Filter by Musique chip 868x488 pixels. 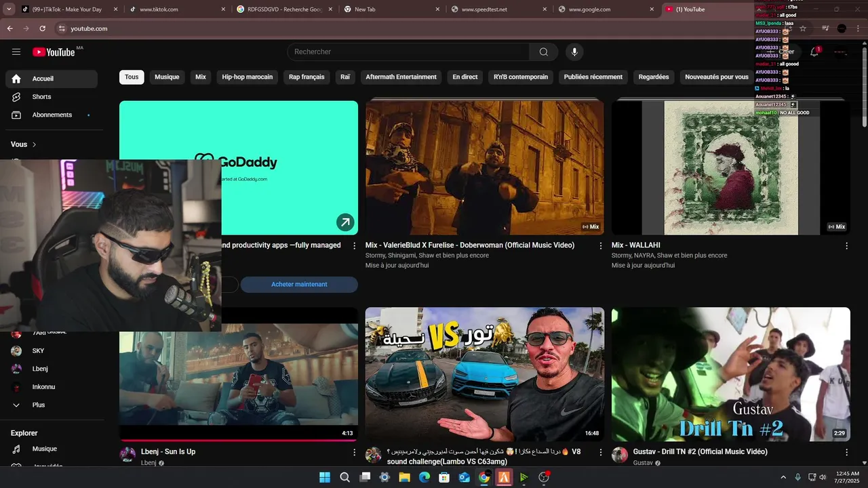[x=167, y=77]
